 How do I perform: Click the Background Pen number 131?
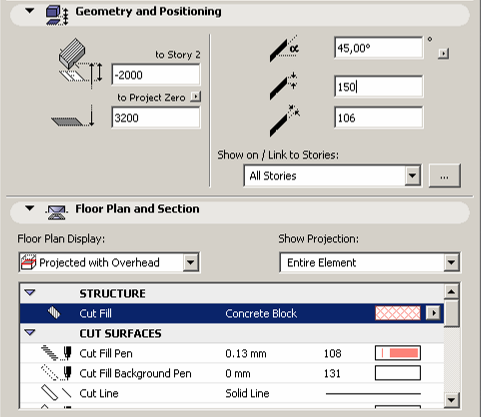pos(332,373)
